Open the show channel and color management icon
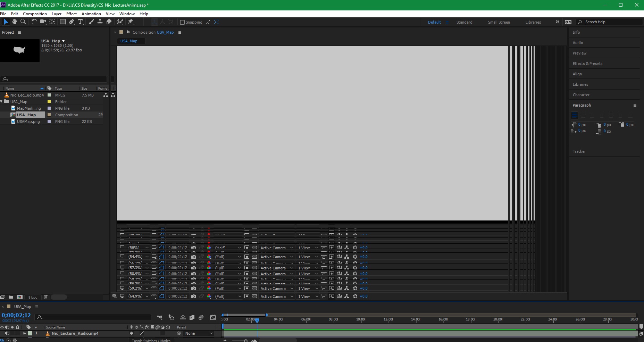This screenshot has height=342, width=644. pyautogui.click(x=209, y=296)
